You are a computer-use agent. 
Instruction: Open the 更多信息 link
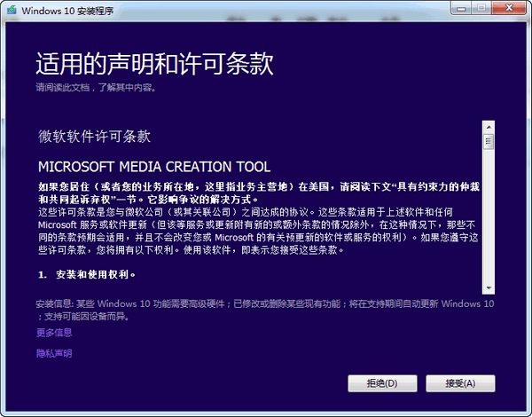[54, 332]
